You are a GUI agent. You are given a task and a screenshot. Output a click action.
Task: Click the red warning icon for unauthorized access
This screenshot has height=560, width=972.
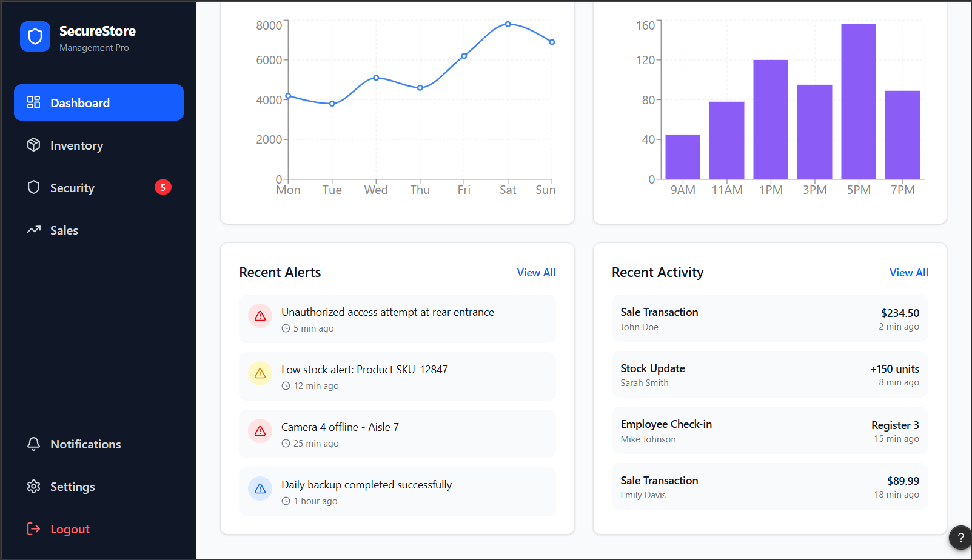pos(260,316)
